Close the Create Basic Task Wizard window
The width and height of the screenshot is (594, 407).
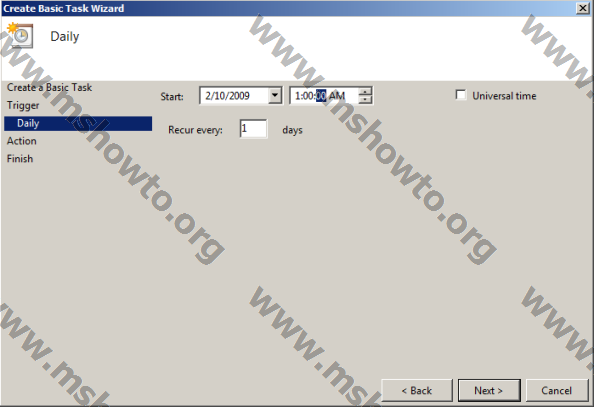[583, 8]
